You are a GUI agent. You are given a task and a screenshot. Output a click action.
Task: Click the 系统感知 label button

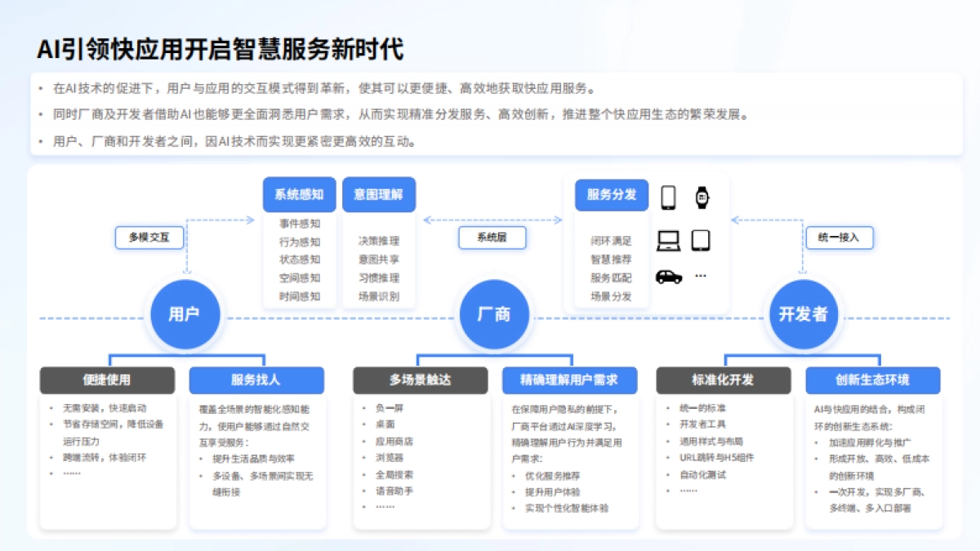(298, 194)
